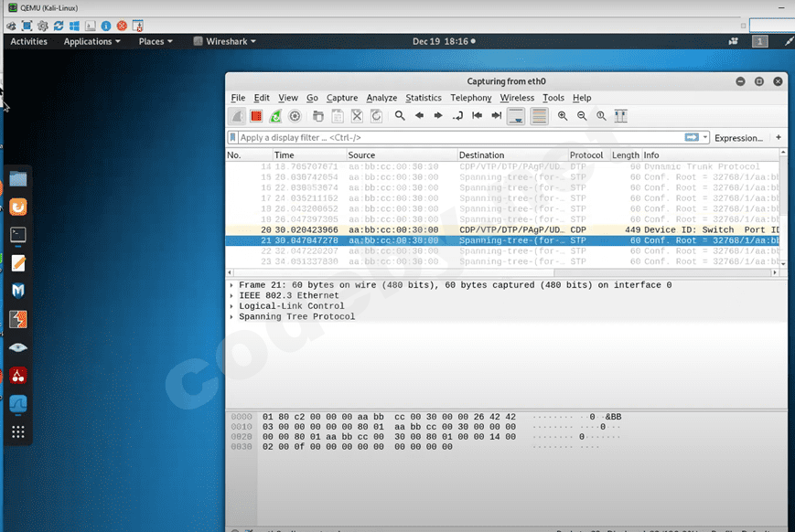
Task: Open the Analyze menu
Action: pos(381,98)
